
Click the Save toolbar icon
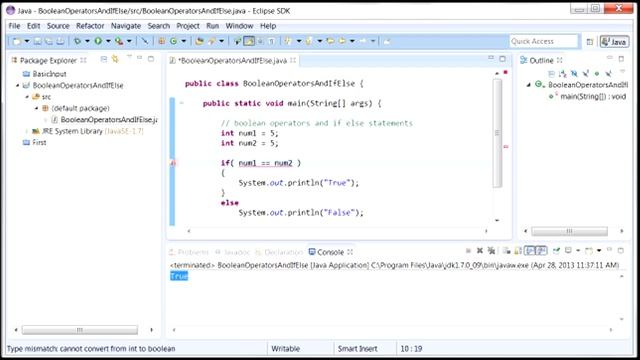point(38,41)
